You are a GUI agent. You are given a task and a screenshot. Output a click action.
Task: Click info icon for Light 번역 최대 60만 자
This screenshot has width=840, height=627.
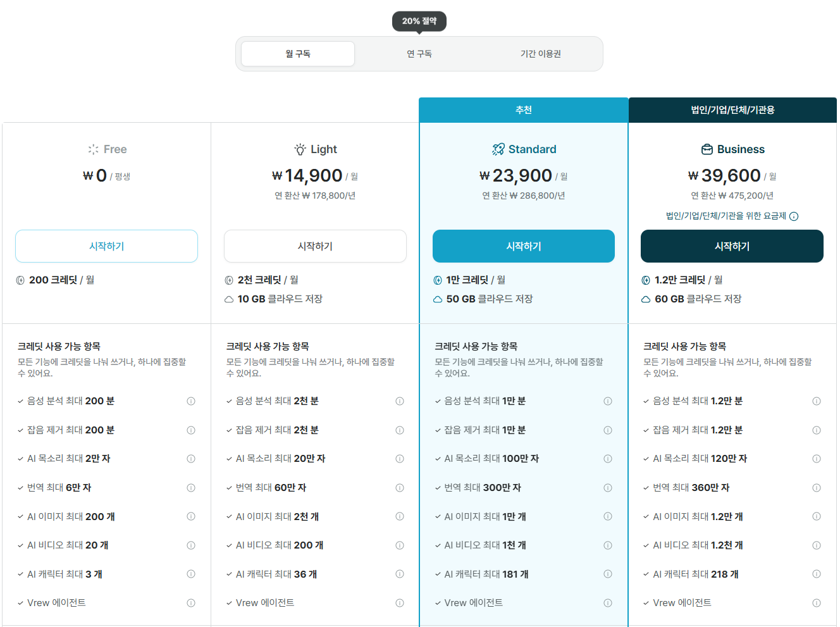400,488
